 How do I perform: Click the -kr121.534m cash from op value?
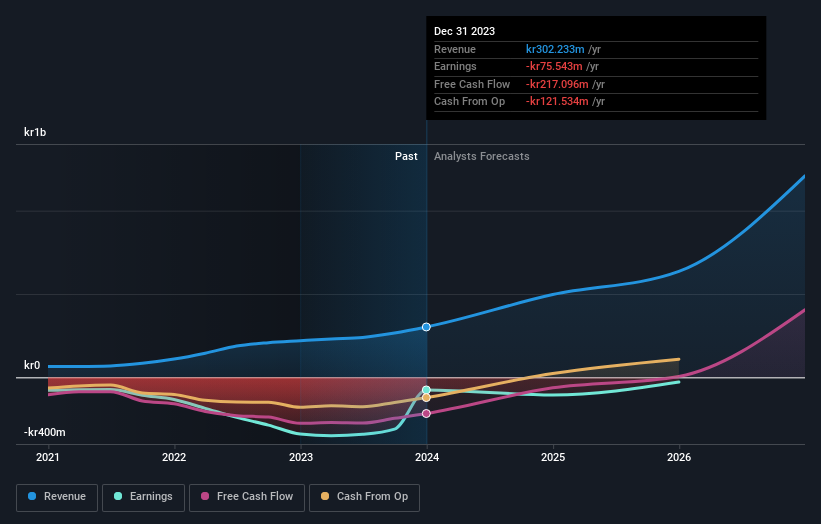(x=557, y=102)
